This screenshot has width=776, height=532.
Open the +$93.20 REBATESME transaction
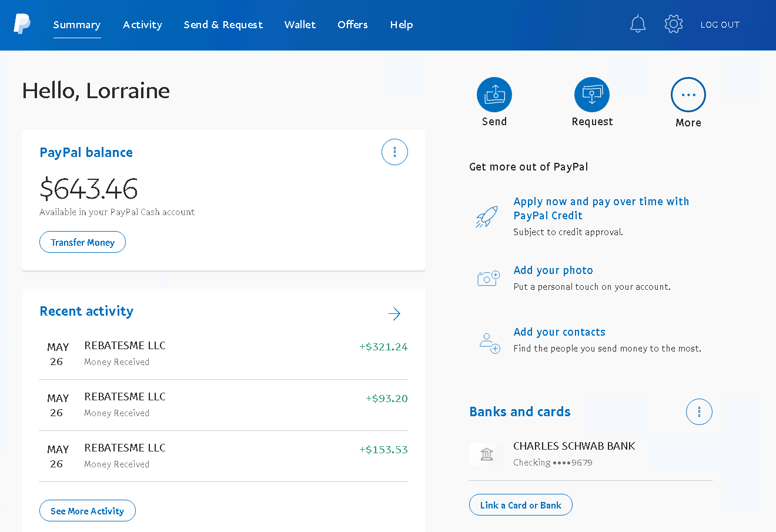coord(223,405)
